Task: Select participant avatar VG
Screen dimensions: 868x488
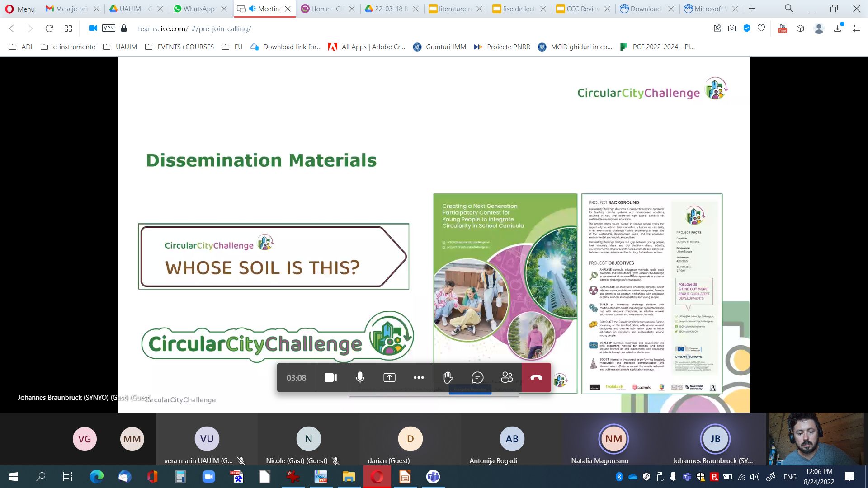Action: (x=85, y=439)
